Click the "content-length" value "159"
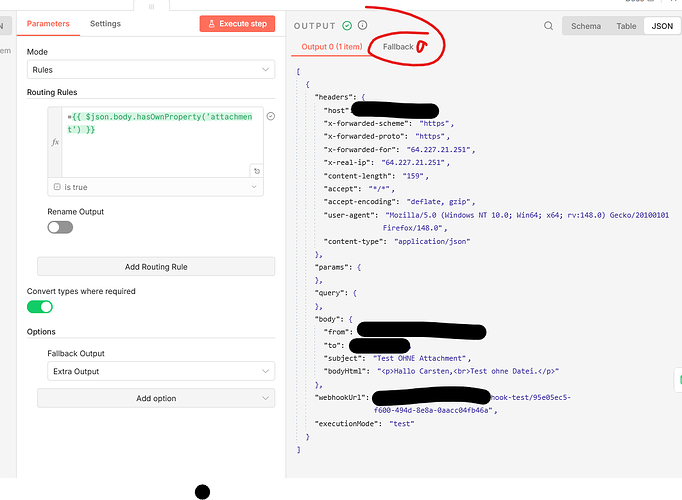This screenshot has width=682, height=500. click(413, 176)
